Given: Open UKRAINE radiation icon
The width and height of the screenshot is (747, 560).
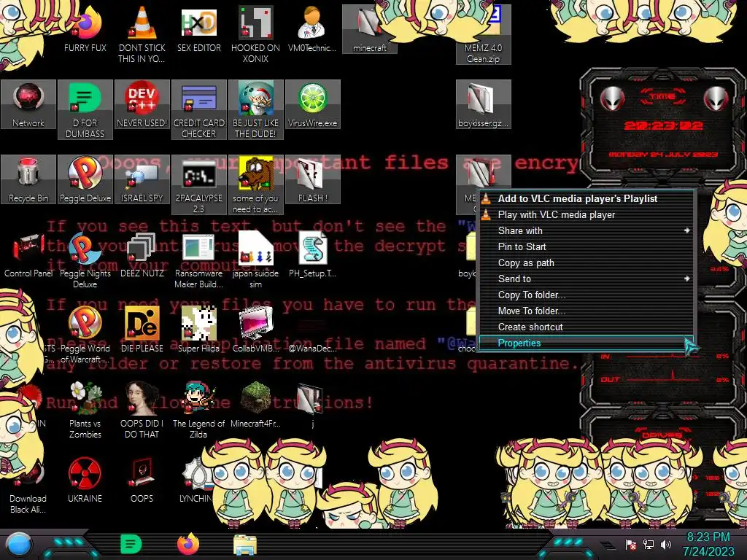Looking at the screenshot, I should click(85, 480).
